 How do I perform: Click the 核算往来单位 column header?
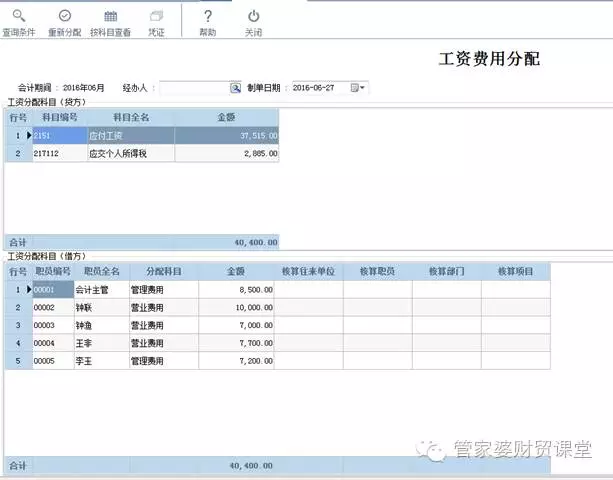pos(308,271)
